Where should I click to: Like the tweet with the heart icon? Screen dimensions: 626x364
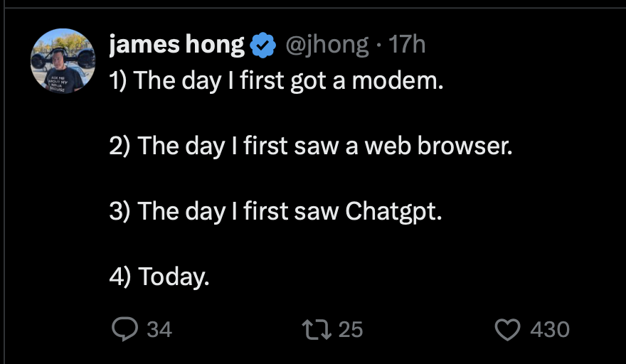pos(506,329)
